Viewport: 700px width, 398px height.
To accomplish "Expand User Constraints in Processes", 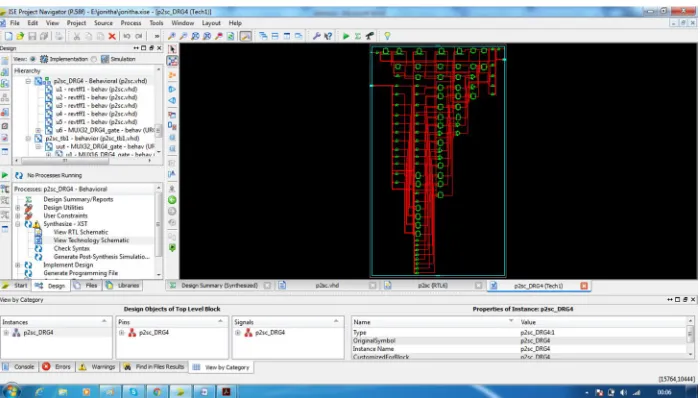I will click(x=17, y=216).
